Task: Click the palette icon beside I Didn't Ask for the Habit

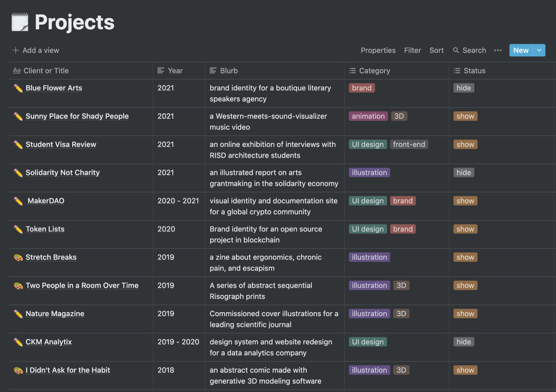Action: (18, 370)
